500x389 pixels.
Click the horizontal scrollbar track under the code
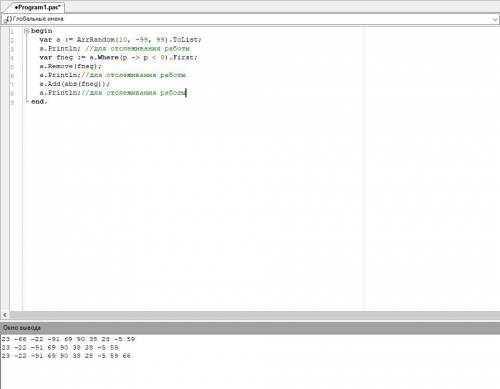coord(254,315)
